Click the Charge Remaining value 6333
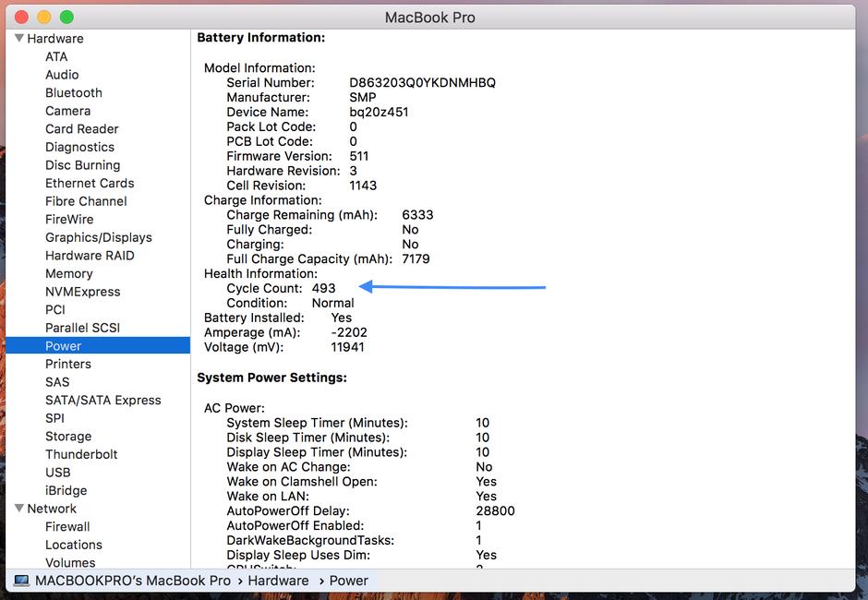Screen dimensions: 868x600 [418, 215]
